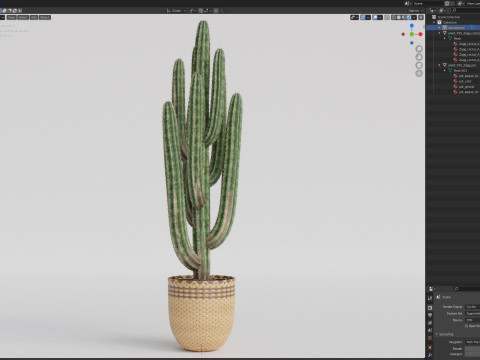Viewport: 480px width, 360px height.
Task: Toggle proportional editing in viewport header
Action: tap(216, 11)
